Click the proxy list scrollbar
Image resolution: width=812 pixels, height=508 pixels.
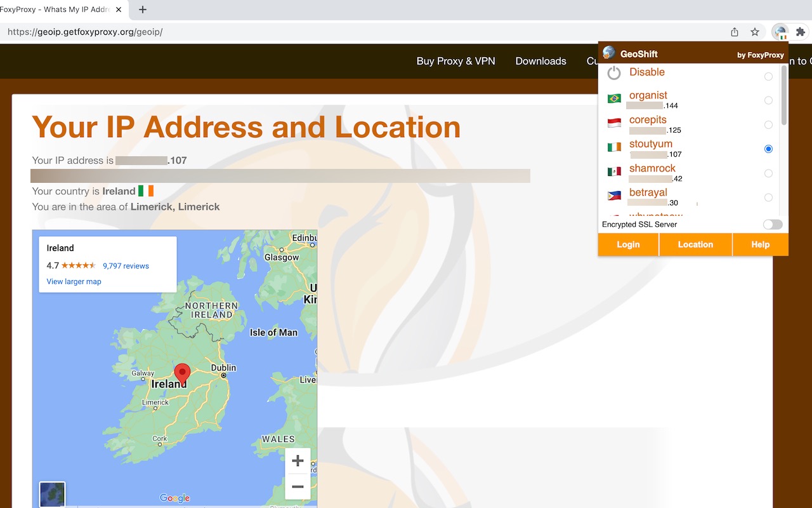(784, 95)
